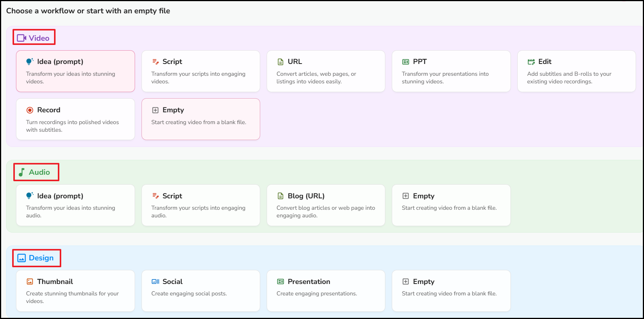Click the red Record circle icon
This screenshot has width=644, height=319.
[30, 110]
